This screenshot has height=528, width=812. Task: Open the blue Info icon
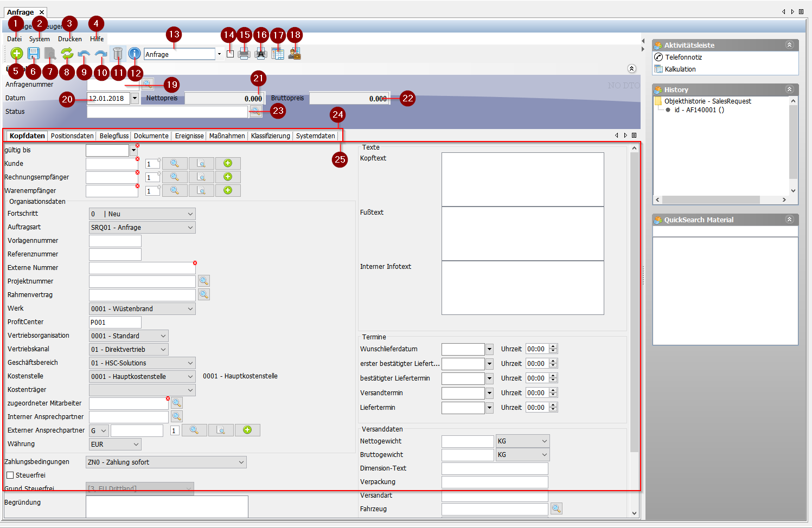tap(135, 53)
